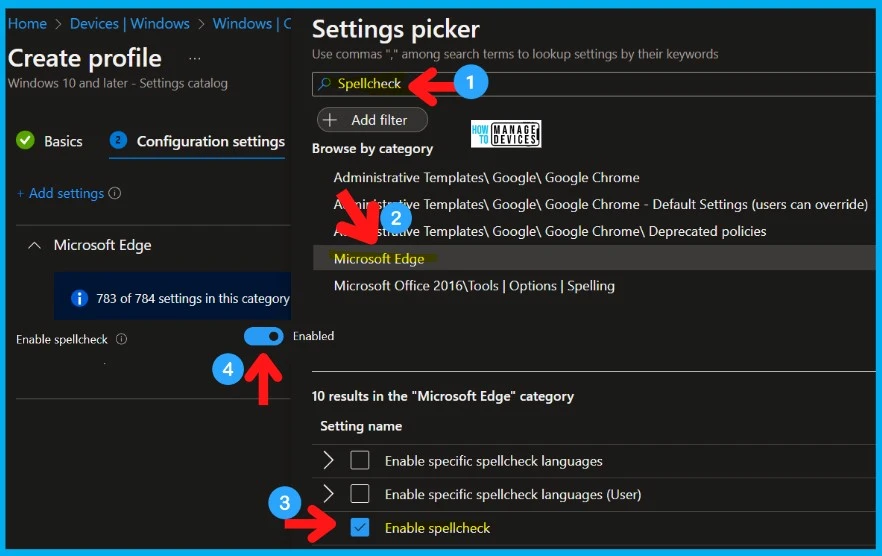Select Google Chrome\ Deprecated policies category
882x556 pixels.
pyautogui.click(x=550, y=231)
